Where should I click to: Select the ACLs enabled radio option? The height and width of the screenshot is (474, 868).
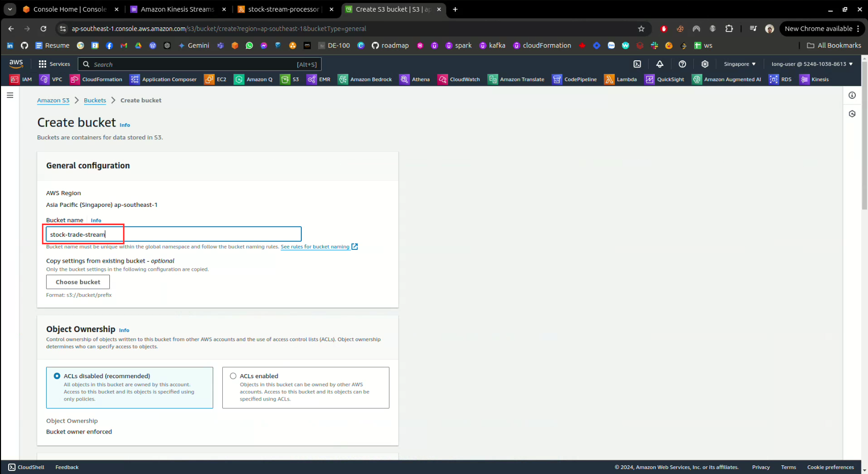tap(233, 376)
